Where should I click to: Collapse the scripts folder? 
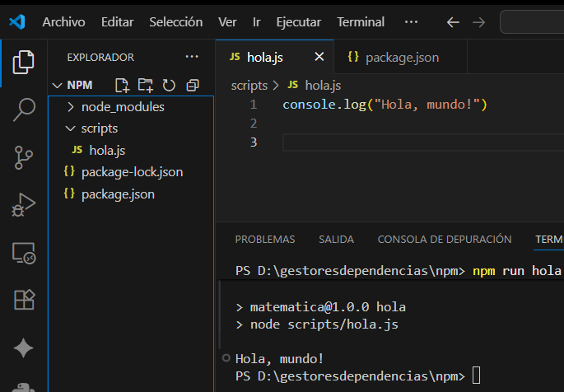(99, 128)
